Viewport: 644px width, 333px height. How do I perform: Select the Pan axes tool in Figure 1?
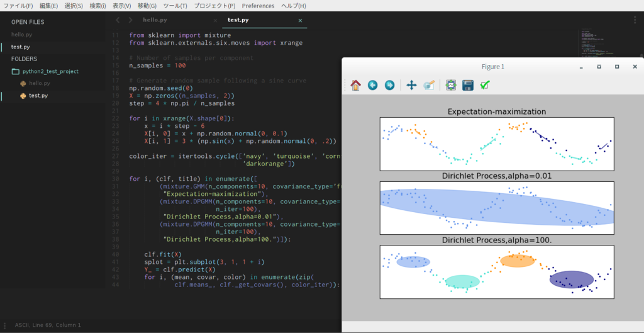[411, 85]
